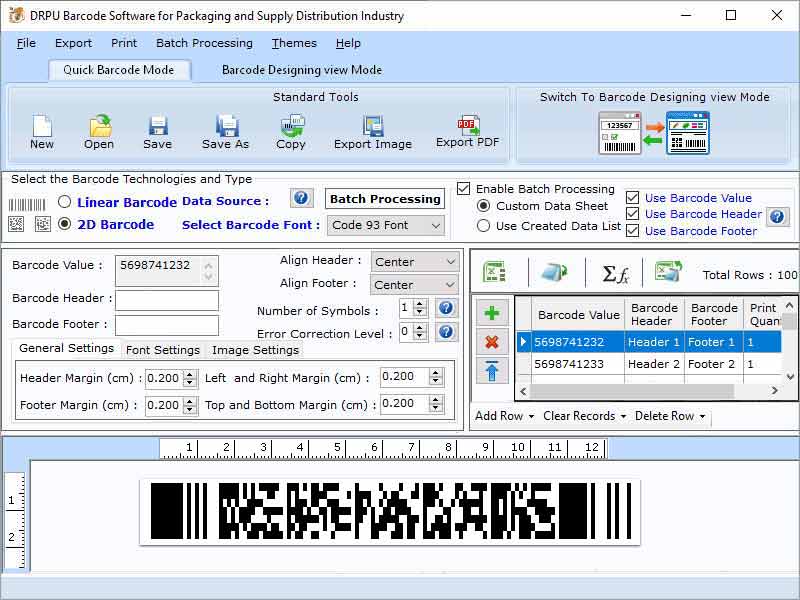This screenshot has height=600, width=800.
Task: Enable Batch Processing checkbox
Action: (464, 188)
